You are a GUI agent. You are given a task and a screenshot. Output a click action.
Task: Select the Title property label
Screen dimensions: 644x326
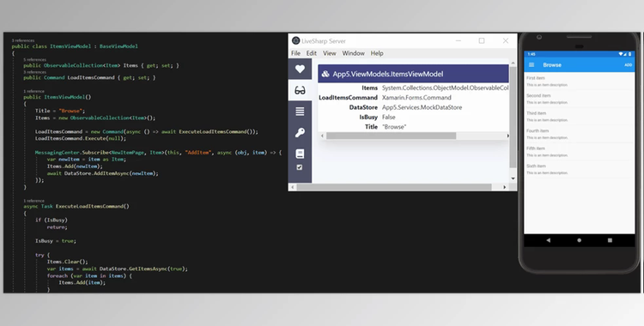[371, 127]
